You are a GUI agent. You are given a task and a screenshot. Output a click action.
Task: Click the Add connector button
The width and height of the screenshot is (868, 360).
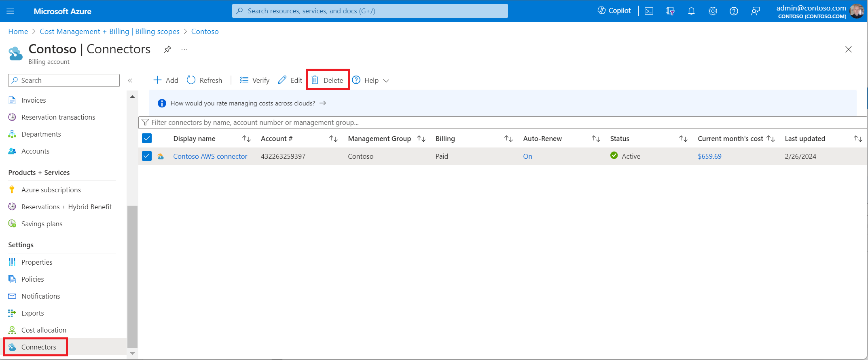(166, 80)
